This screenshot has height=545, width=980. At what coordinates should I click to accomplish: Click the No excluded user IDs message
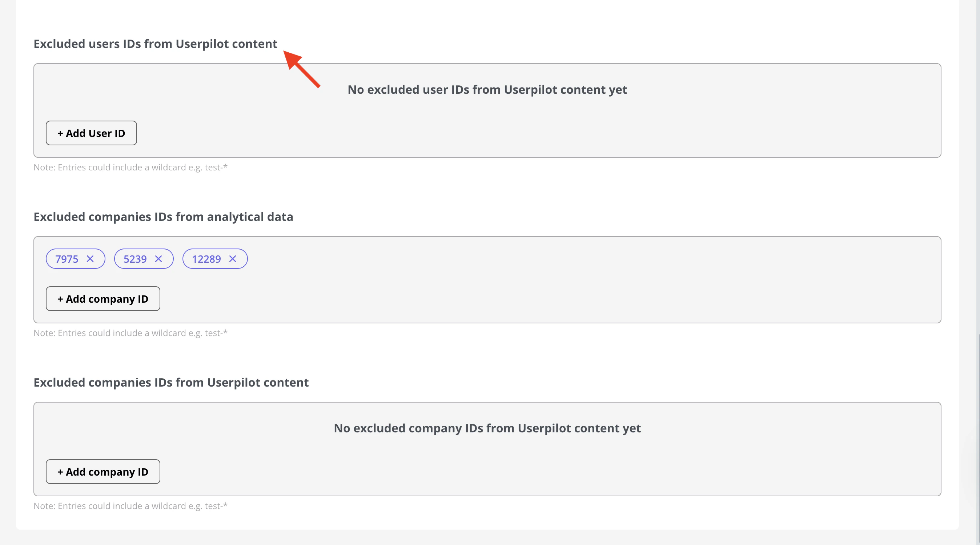[487, 90]
